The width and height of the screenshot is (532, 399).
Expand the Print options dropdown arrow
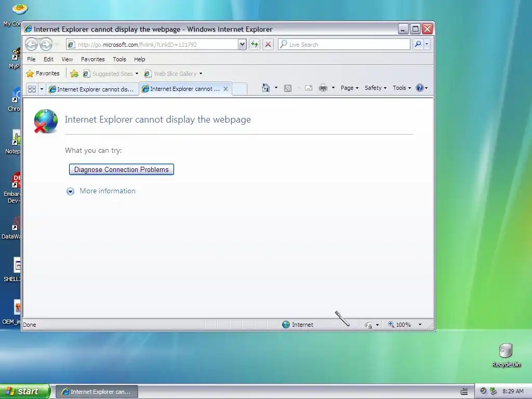(x=333, y=88)
